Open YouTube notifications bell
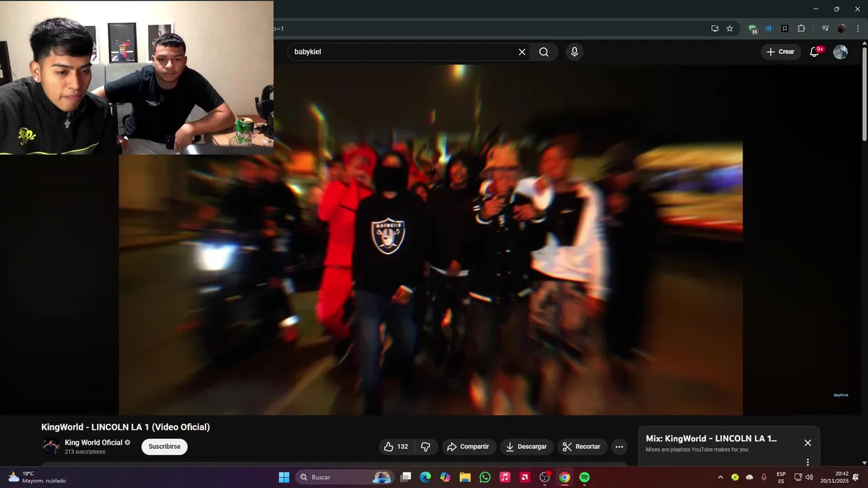The width and height of the screenshot is (868, 488). point(815,52)
